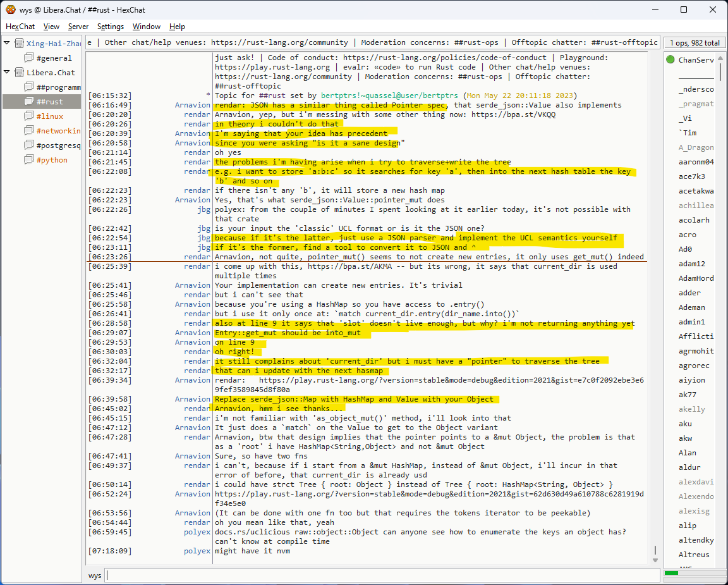Select user aaronm04 in the user list
Screen dimensions: 728x585
[x=696, y=162]
